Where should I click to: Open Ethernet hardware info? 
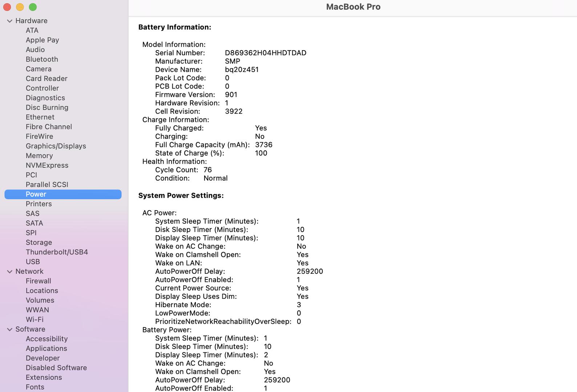40,117
